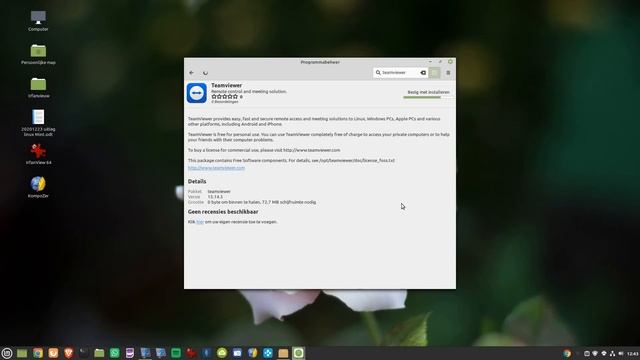Open the terminal from the taskbar
640x360 pixels.
tap(84, 353)
